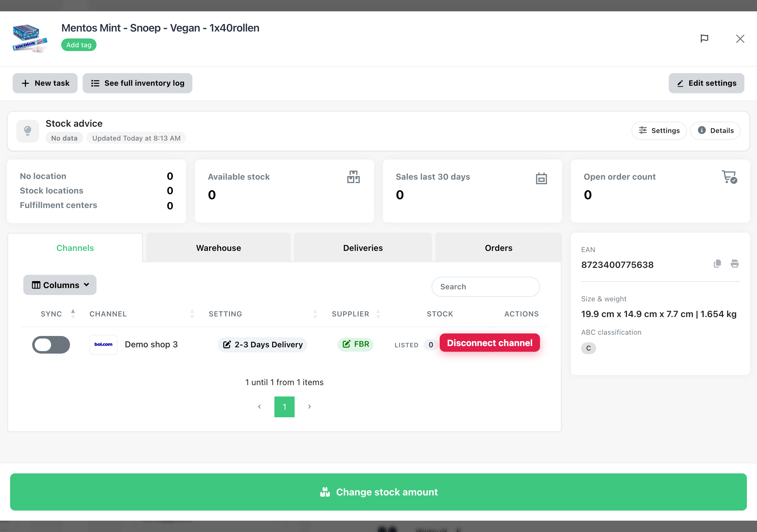
Task: Switch to the Deliveries tab
Action: (x=363, y=248)
